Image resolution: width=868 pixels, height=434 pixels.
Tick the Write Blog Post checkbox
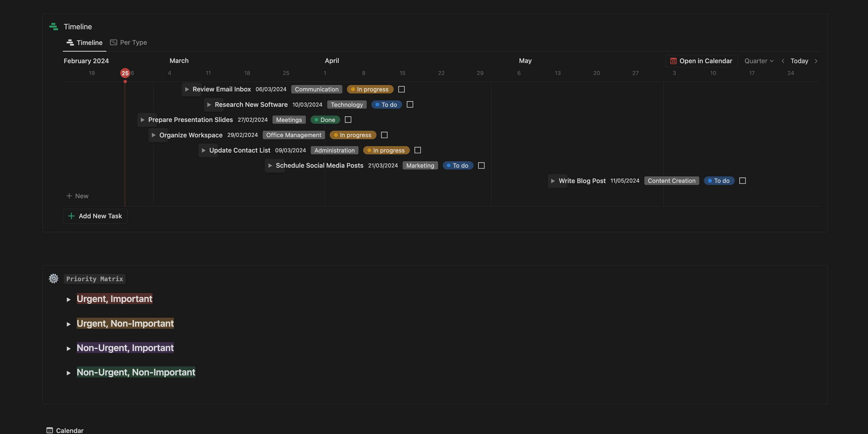click(x=742, y=181)
